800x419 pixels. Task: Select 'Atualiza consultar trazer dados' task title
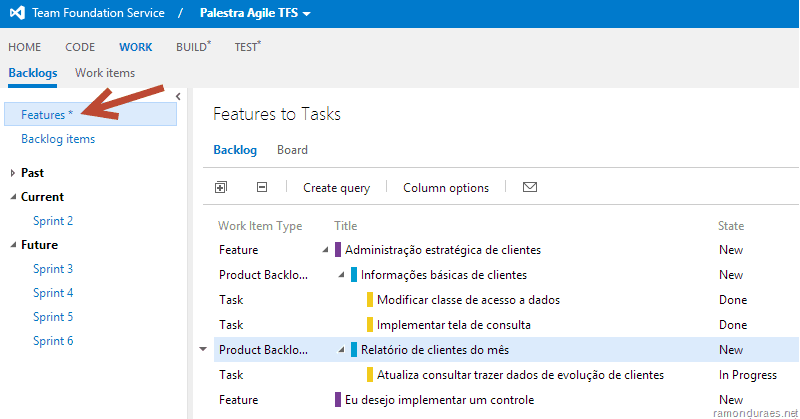coord(520,375)
